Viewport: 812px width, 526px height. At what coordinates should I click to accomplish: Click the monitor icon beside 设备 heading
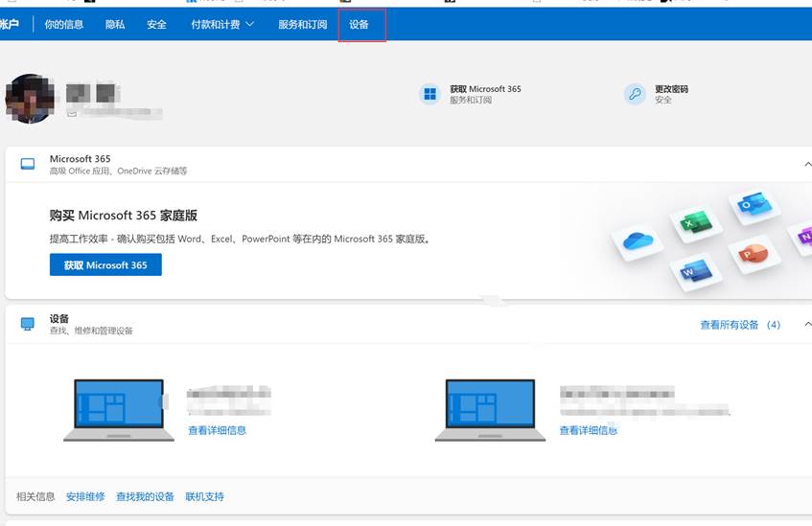coord(28,324)
